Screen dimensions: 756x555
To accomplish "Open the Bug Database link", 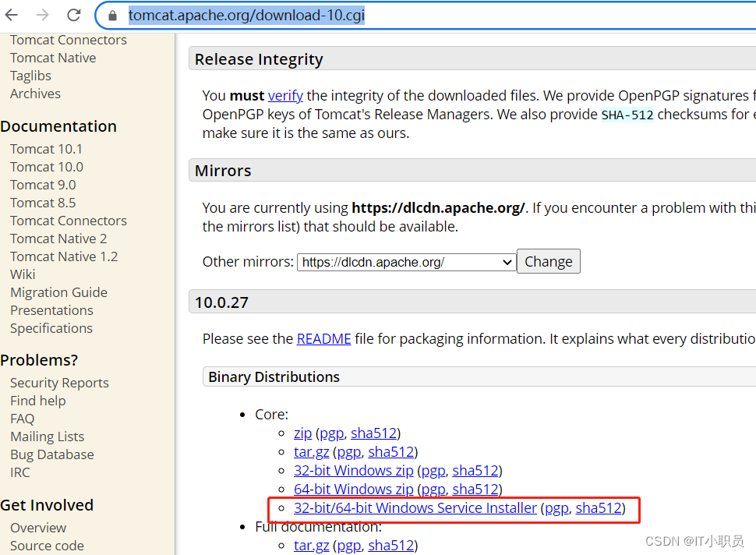I will click(52, 454).
